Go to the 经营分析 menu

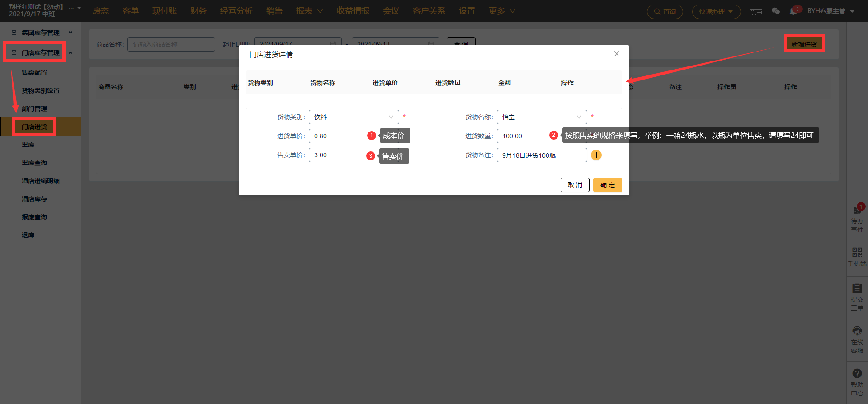[x=236, y=11]
